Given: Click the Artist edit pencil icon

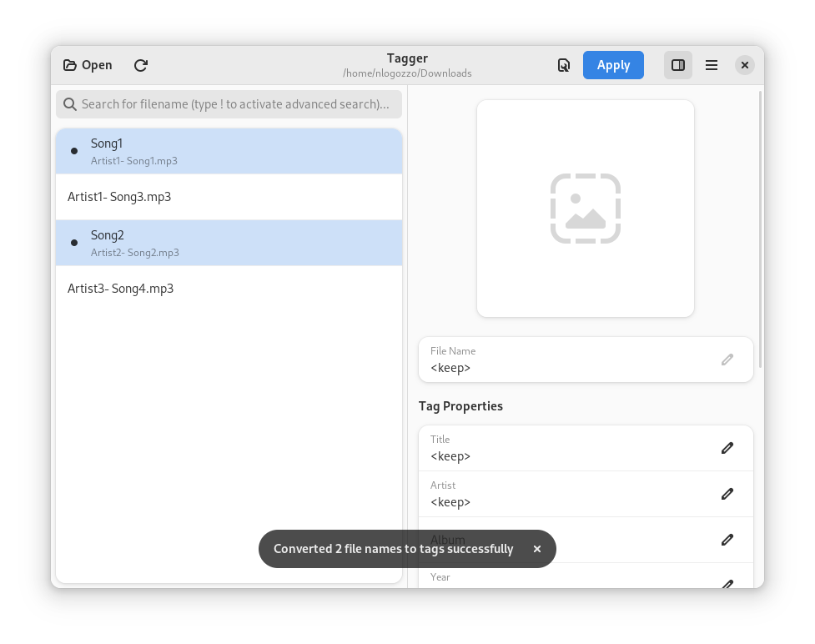Looking at the screenshot, I should click(x=727, y=494).
